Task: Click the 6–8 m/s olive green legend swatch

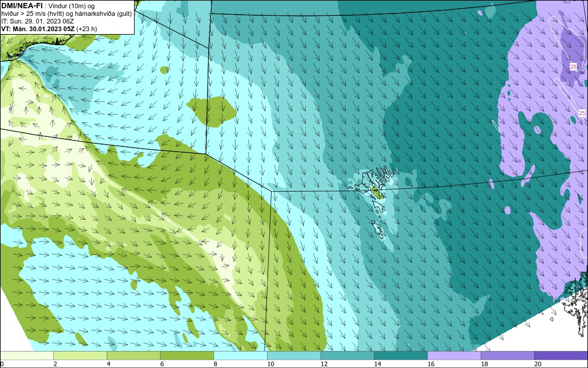Action: [x=187, y=356]
